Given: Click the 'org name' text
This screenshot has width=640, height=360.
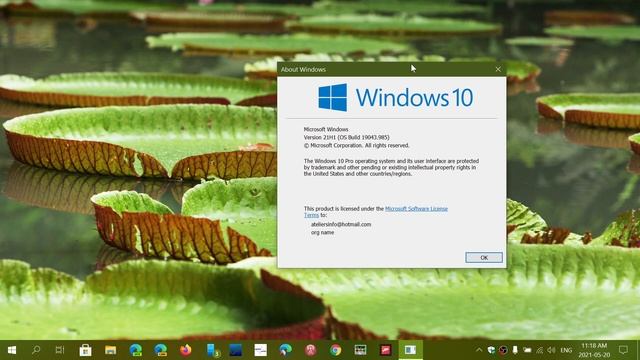Looking at the screenshot, I should (x=322, y=232).
